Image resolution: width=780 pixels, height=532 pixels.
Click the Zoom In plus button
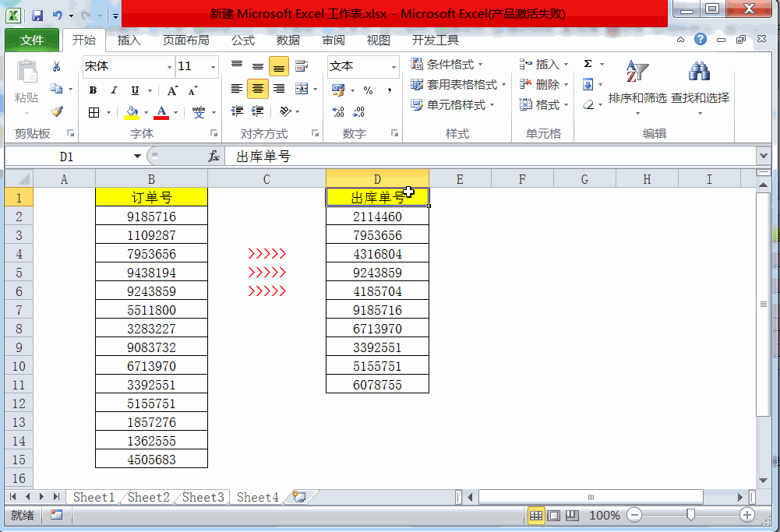pos(746,515)
